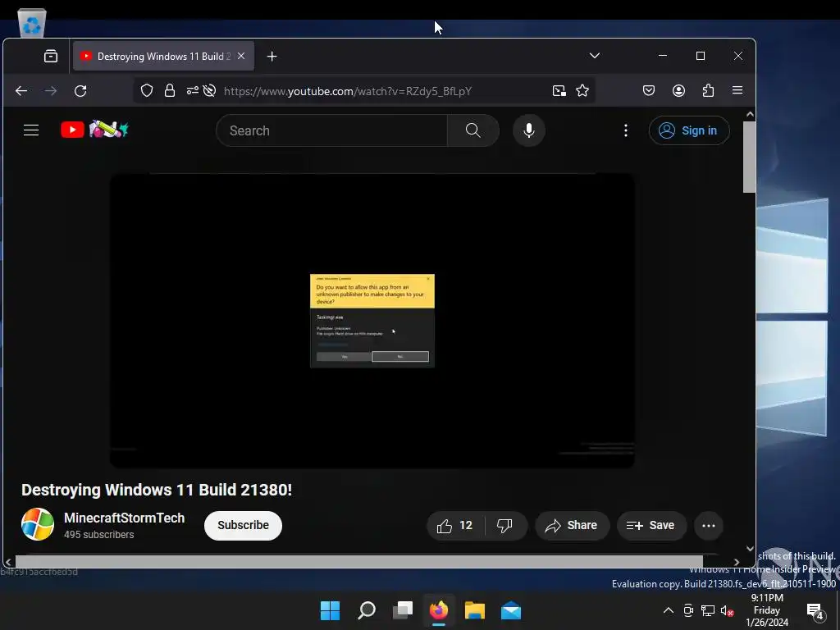
Task: Dislike the video with thumbs down
Action: click(x=504, y=526)
